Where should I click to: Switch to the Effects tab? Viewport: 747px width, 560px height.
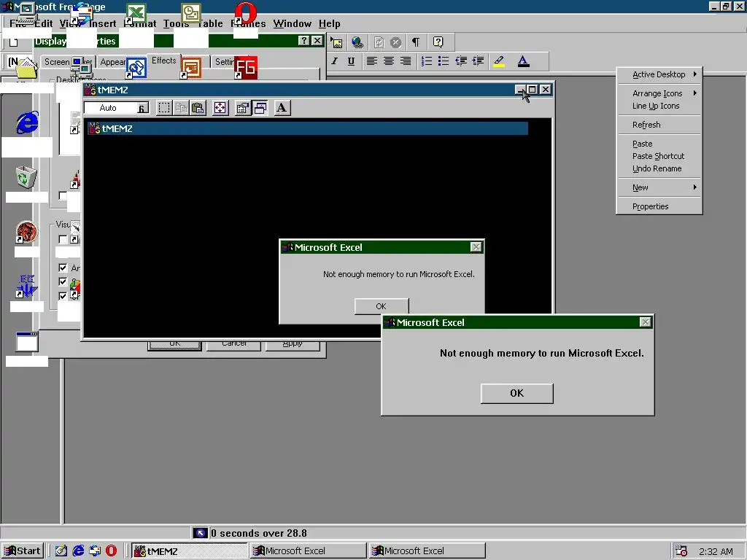pos(164,61)
